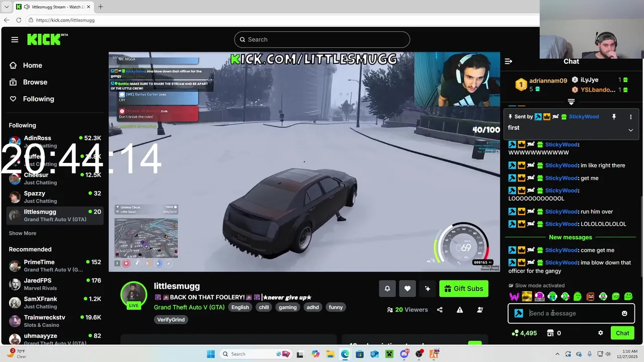The image size is (644, 362).
Task: Insert the angry red face emote
Action: click(590, 297)
